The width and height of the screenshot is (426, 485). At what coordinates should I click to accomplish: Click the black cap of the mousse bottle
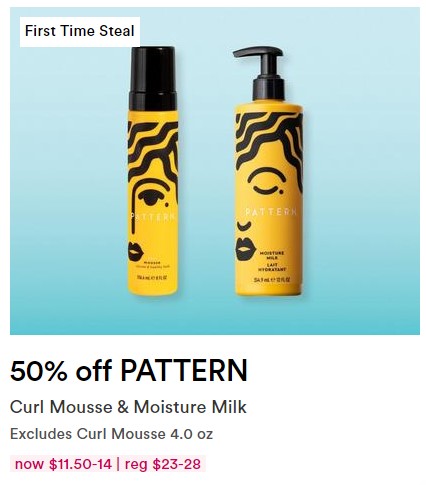pos(153,79)
